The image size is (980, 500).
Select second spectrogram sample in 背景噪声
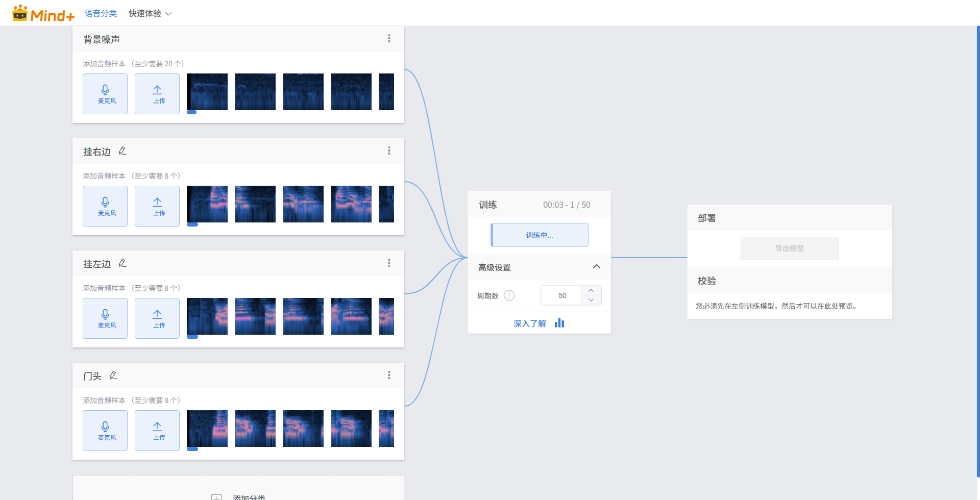click(x=255, y=92)
